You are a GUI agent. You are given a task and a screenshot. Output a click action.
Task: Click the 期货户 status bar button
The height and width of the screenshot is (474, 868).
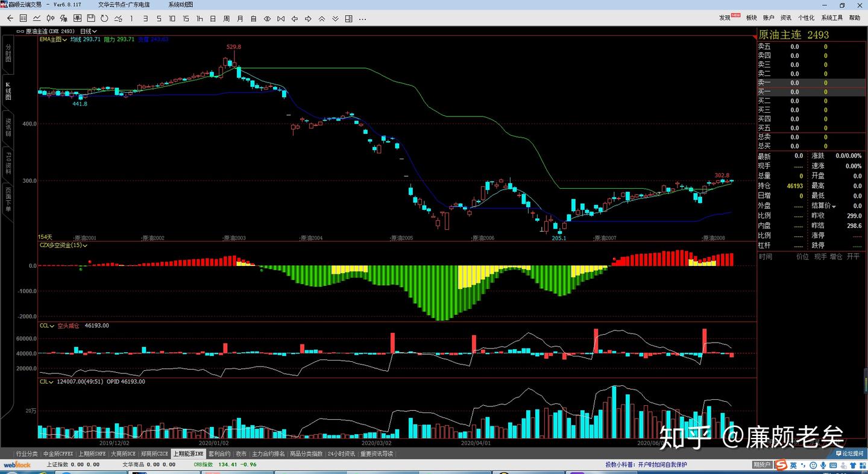coord(762,465)
